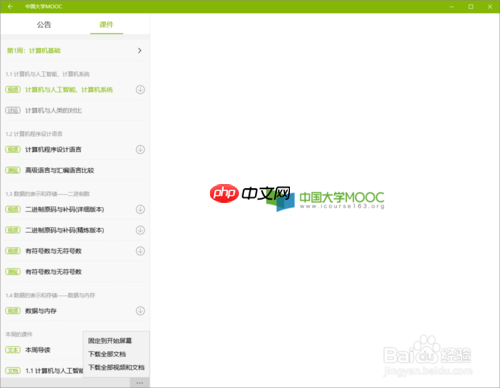Click section heading 1.4 数据的表示和存储——数据与内存
Viewport: 500px width, 388px height.
click(50, 295)
